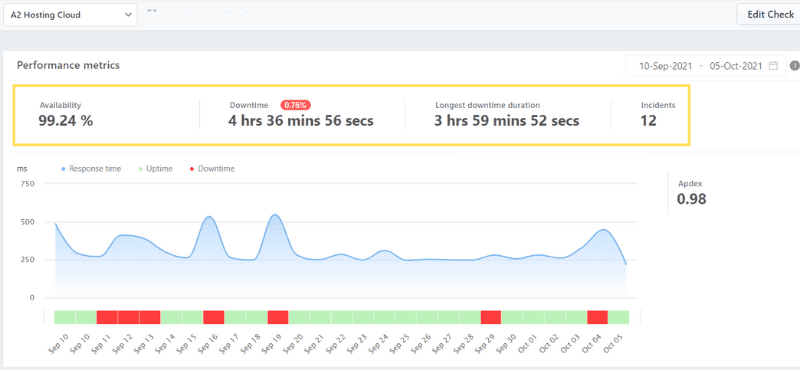Select the green Sep 20 status block
The width and height of the screenshot is (800, 370).
pyautogui.click(x=299, y=317)
